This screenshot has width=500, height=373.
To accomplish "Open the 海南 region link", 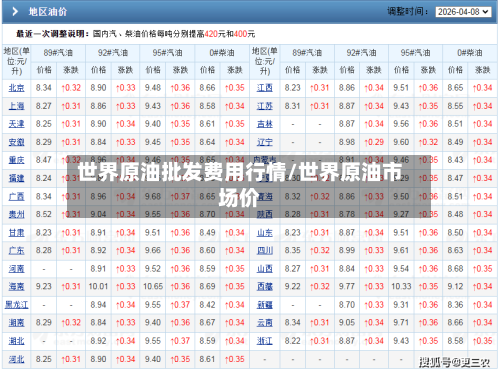I will (x=16, y=287).
